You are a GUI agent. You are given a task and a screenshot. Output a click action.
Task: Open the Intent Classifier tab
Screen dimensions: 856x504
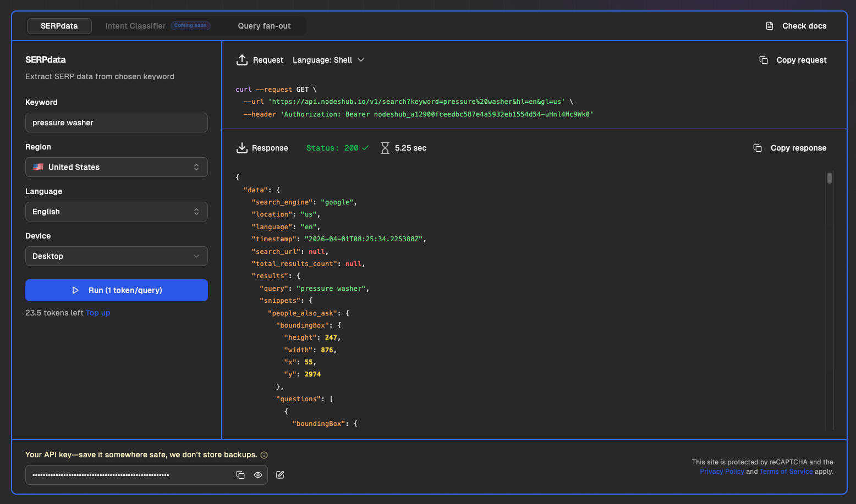coord(135,26)
